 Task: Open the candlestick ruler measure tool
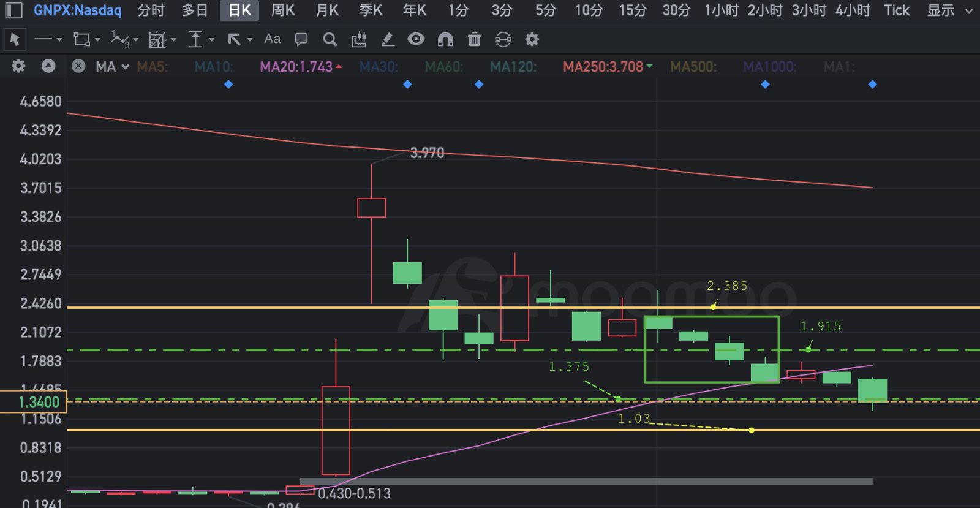point(359,40)
